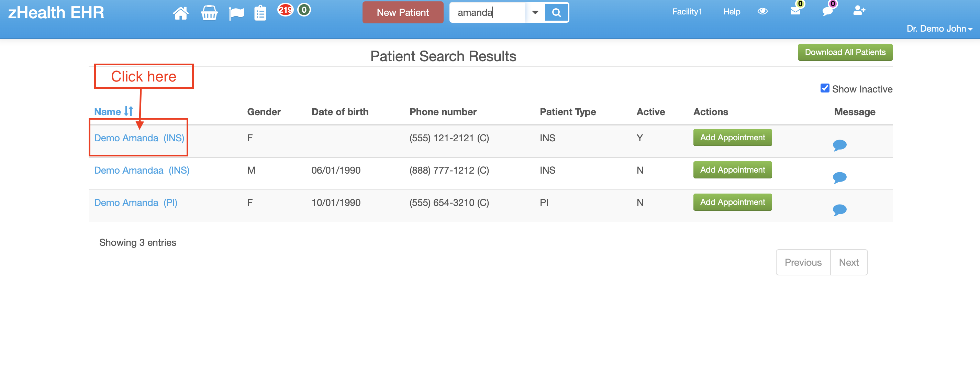This screenshot has width=980, height=372.
Task: Go to the Previous page
Action: coord(803,262)
